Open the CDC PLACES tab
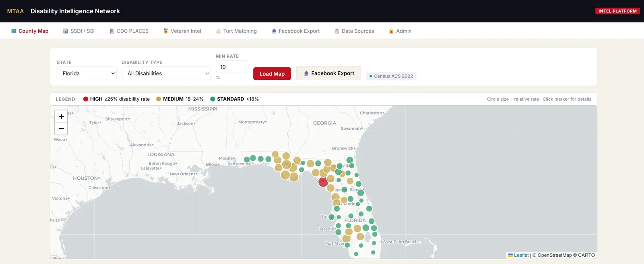The height and width of the screenshot is (264, 644). [129, 31]
